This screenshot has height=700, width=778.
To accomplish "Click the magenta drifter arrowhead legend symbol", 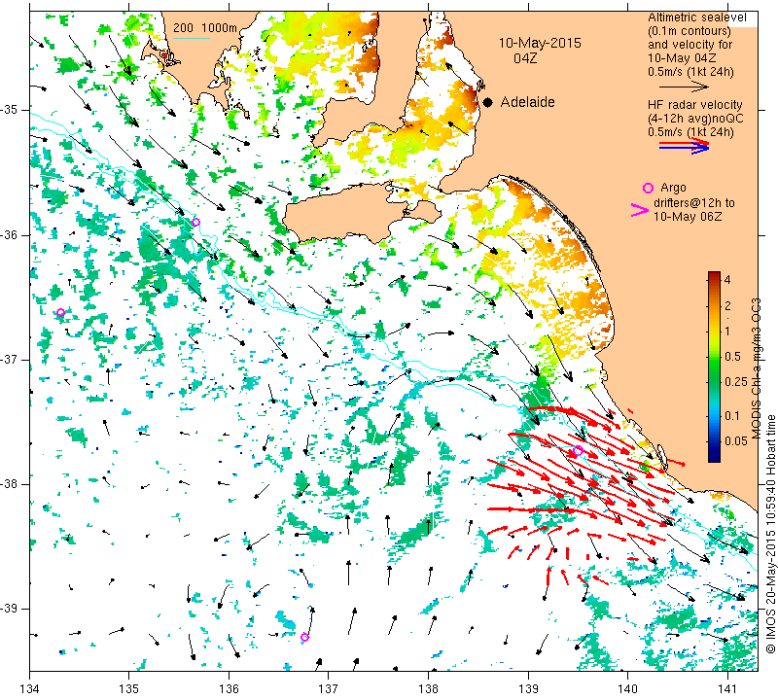I will (x=639, y=210).
